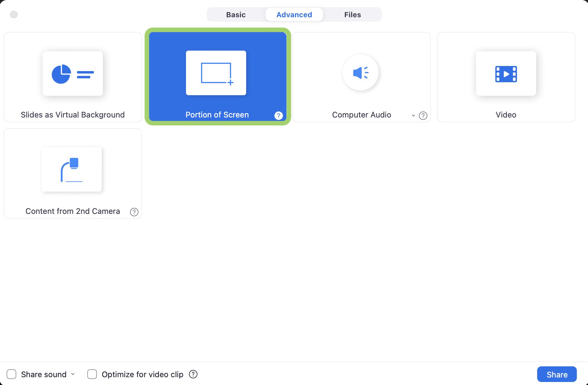Switch to the Basic tab
Screen dimensions: 588x385
tap(236, 14)
